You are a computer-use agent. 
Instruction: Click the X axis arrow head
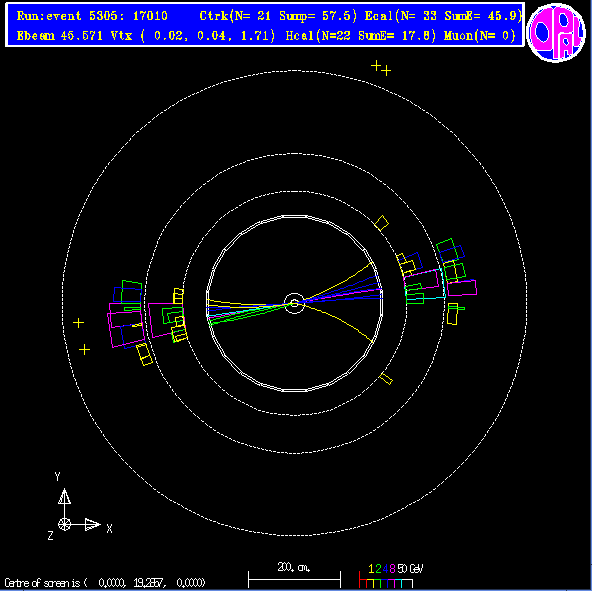[x=92, y=524]
